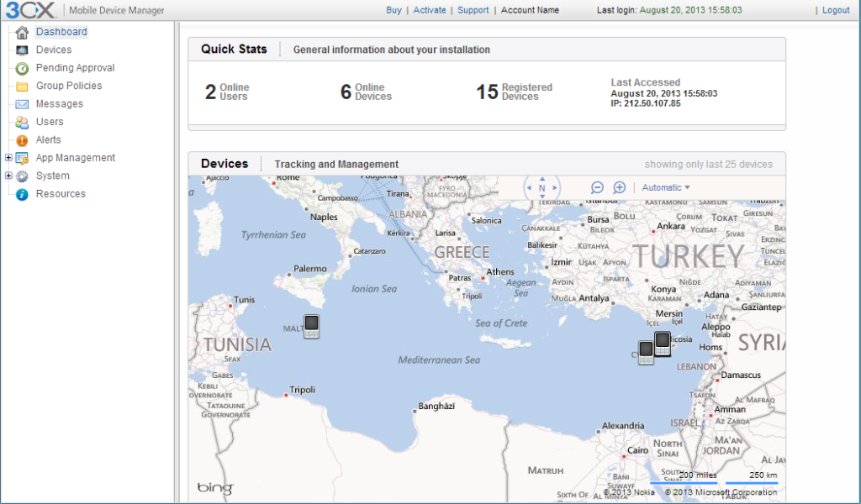
Task: Click the Pending Approval clock icon
Action: tap(22, 69)
